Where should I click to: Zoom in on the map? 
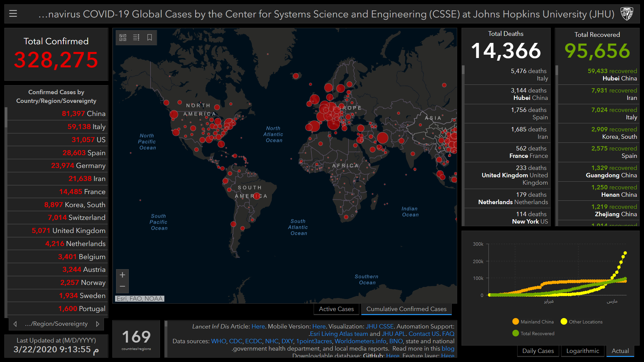click(122, 275)
